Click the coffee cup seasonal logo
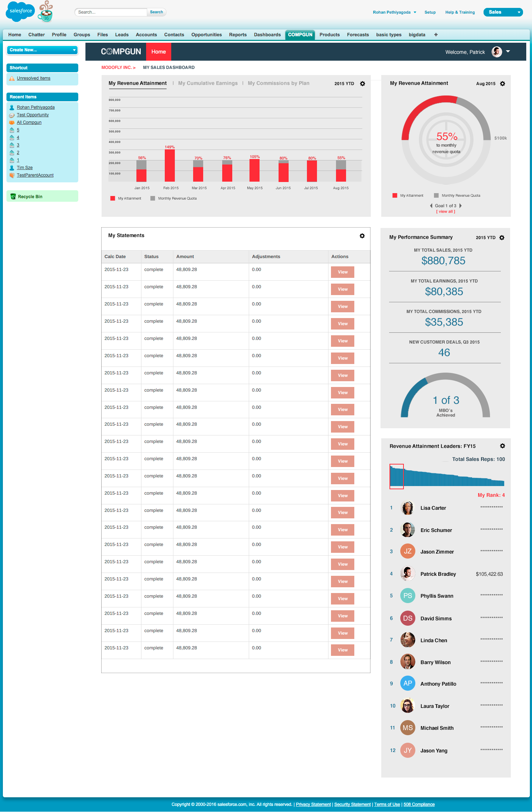The image size is (532, 812). click(x=46, y=11)
